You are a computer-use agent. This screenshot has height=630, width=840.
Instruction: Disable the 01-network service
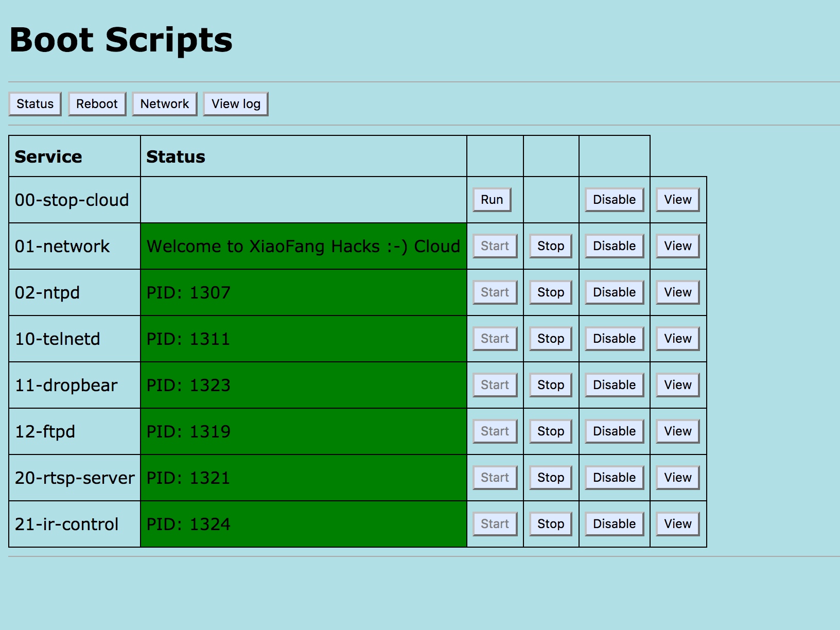coord(615,246)
